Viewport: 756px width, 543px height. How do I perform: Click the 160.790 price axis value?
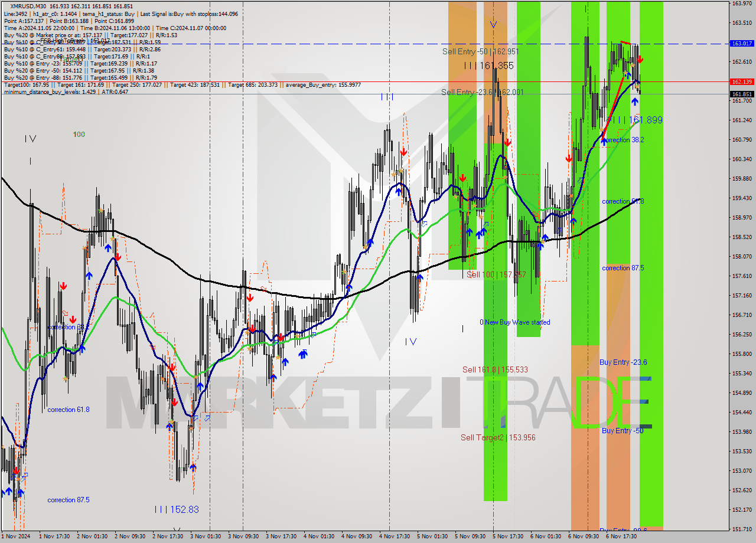pos(742,139)
